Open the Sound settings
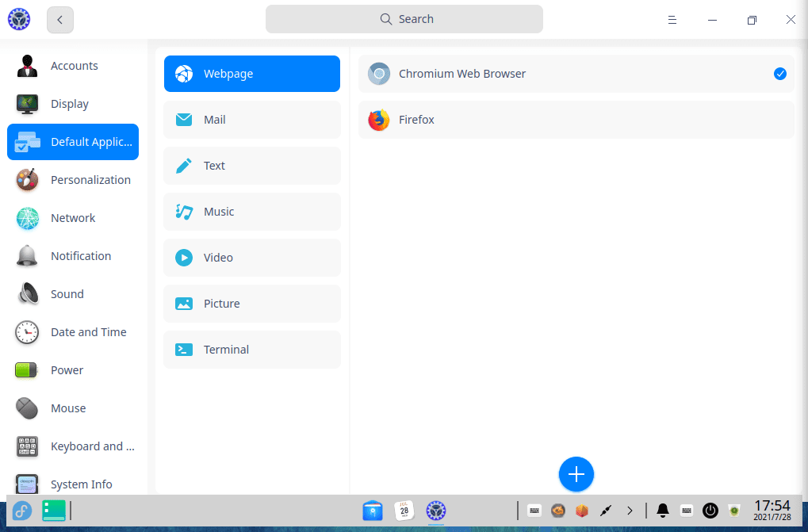 pyautogui.click(x=73, y=294)
